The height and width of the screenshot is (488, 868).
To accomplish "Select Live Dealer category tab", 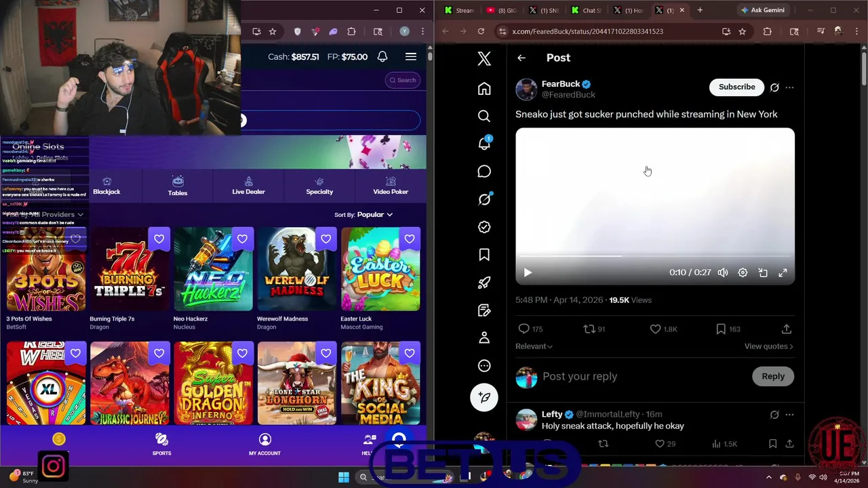I will [249, 186].
